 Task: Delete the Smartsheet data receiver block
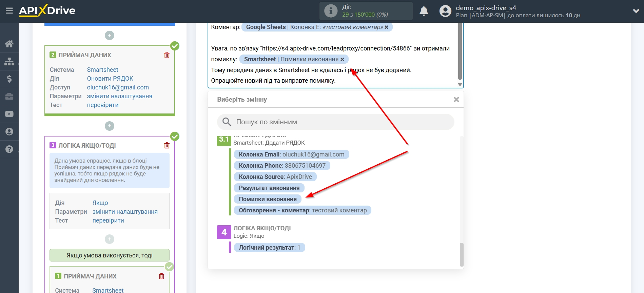167,55
